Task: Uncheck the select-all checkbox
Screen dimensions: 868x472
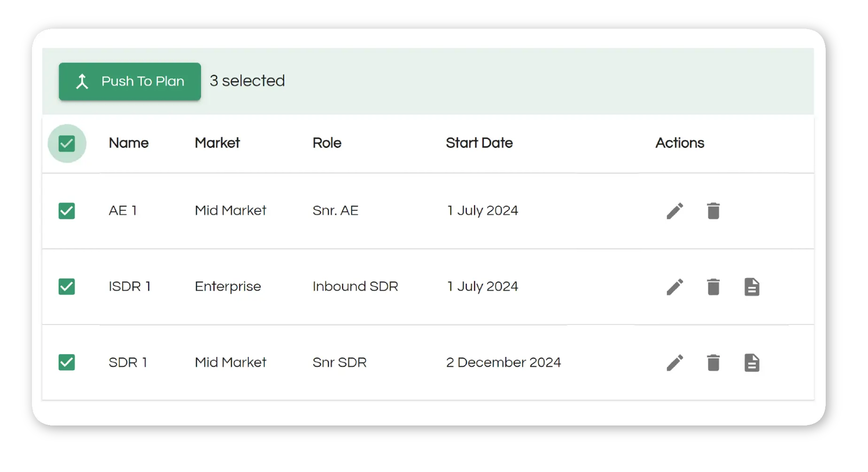Action: pyautogui.click(x=67, y=143)
